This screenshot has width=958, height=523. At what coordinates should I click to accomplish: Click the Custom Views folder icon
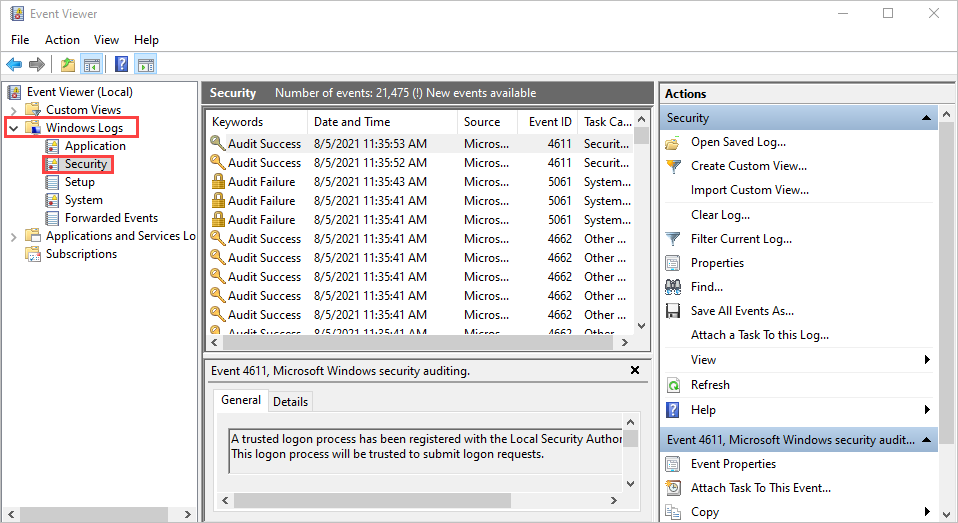[32, 110]
